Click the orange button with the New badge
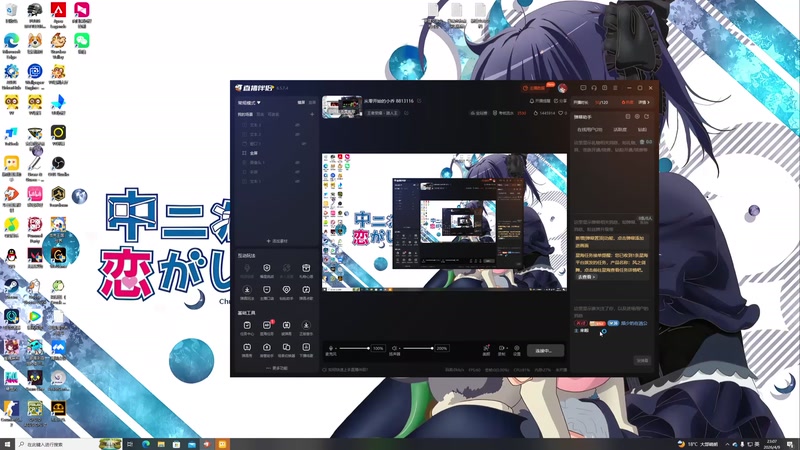Screen dimensions: 800x450 pos(536,88)
